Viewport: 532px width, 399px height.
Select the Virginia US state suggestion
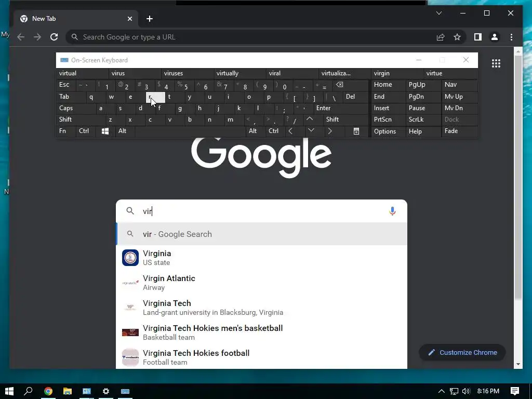click(261, 258)
